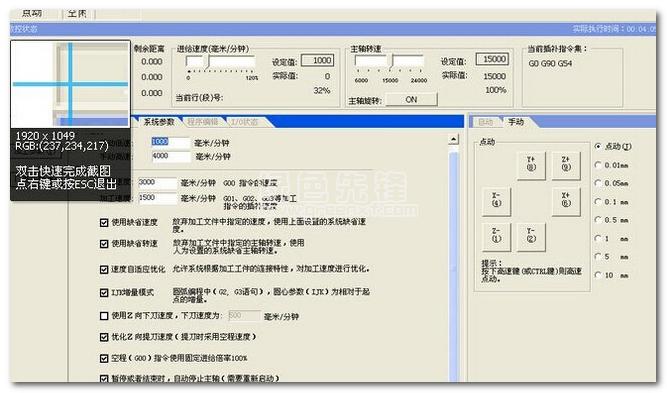Select the 1 mm step radio

(x=598, y=239)
